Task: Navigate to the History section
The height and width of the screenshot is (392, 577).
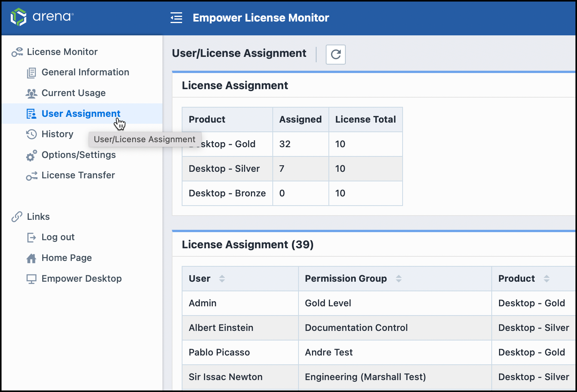Action: [57, 134]
